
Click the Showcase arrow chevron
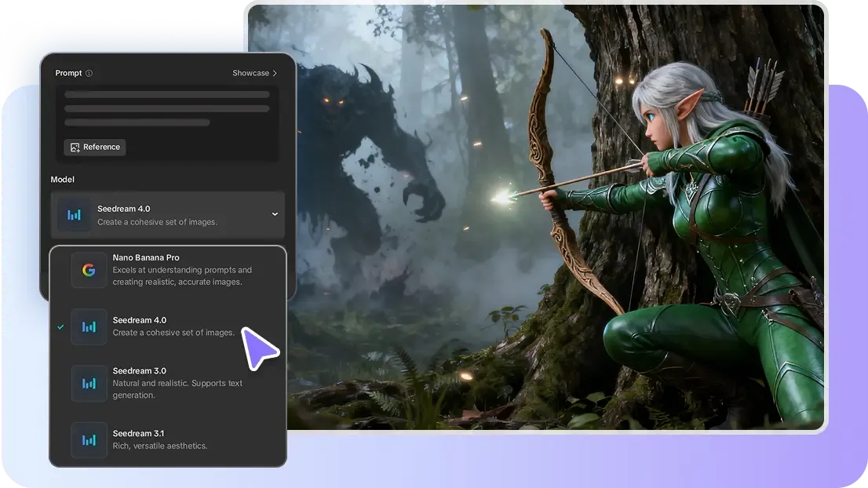coord(275,73)
